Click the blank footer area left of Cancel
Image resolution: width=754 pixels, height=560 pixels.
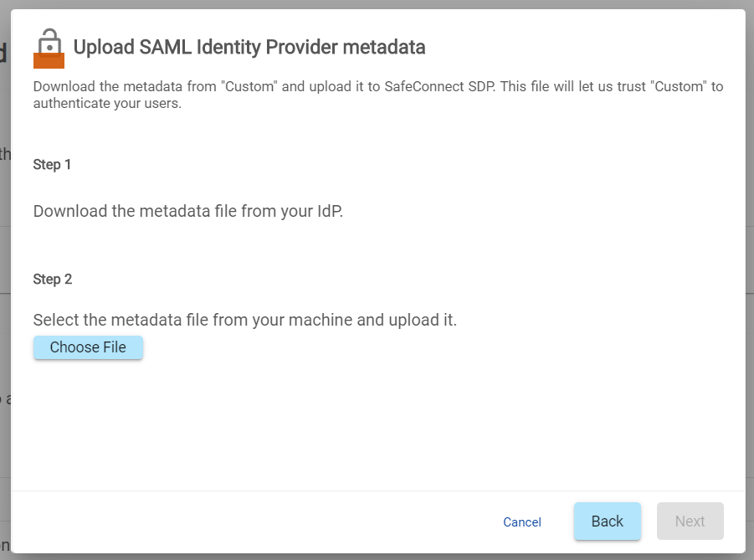tap(251, 522)
